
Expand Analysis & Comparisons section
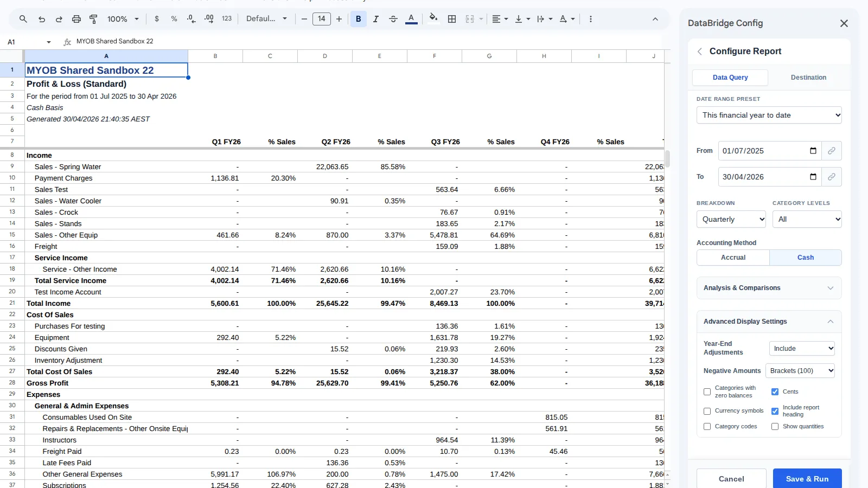(x=769, y=288)
